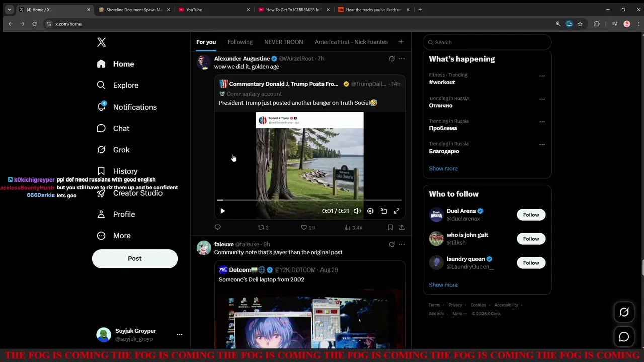The height and width of the screenshot is (362, 644).
Task: Open the More menu in sidebar
Action: click(x=114, y=236)
